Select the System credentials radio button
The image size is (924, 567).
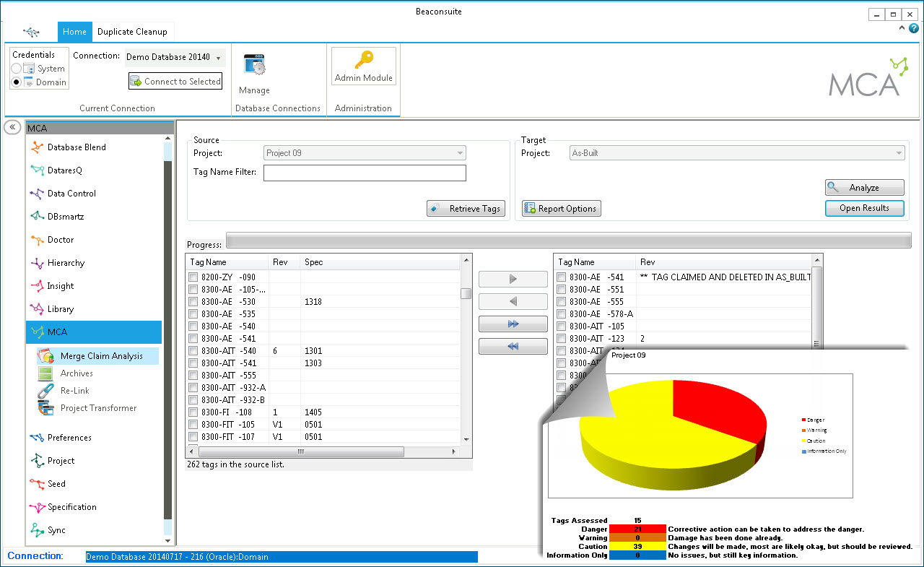[x=16, y=69]
